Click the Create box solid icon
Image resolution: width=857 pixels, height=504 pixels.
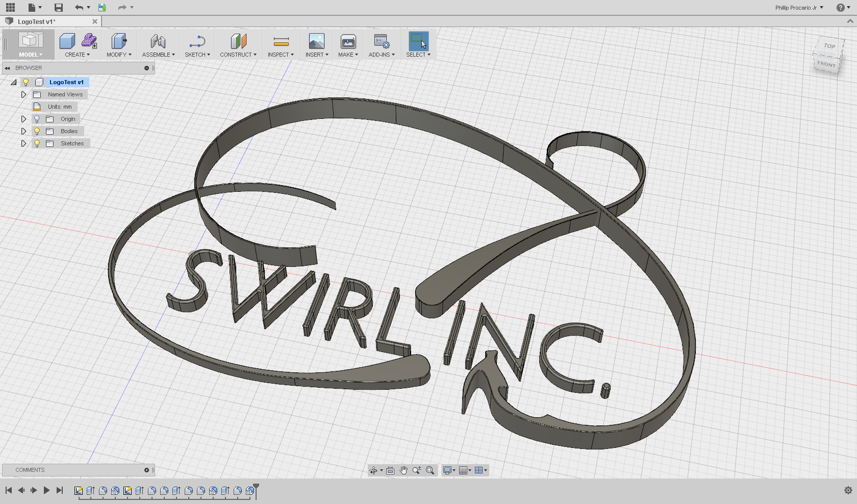pos(67,41)
